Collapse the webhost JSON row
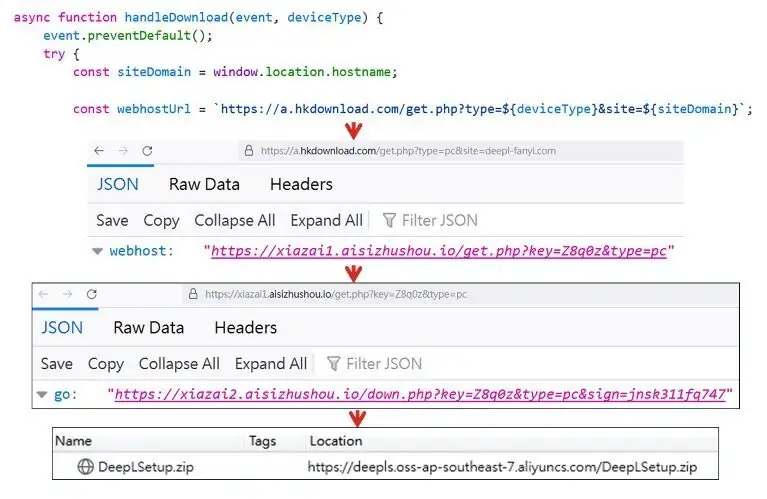Image resolution: width=767 pixels, height=499 pixels. (97, 251)
